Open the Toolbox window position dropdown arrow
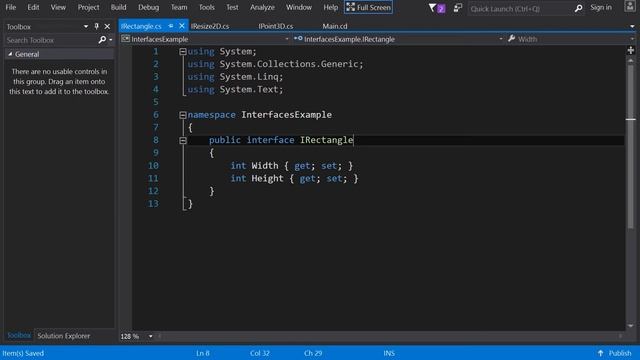The width and height of the screenshot is (640, 360). pos(86,27)
